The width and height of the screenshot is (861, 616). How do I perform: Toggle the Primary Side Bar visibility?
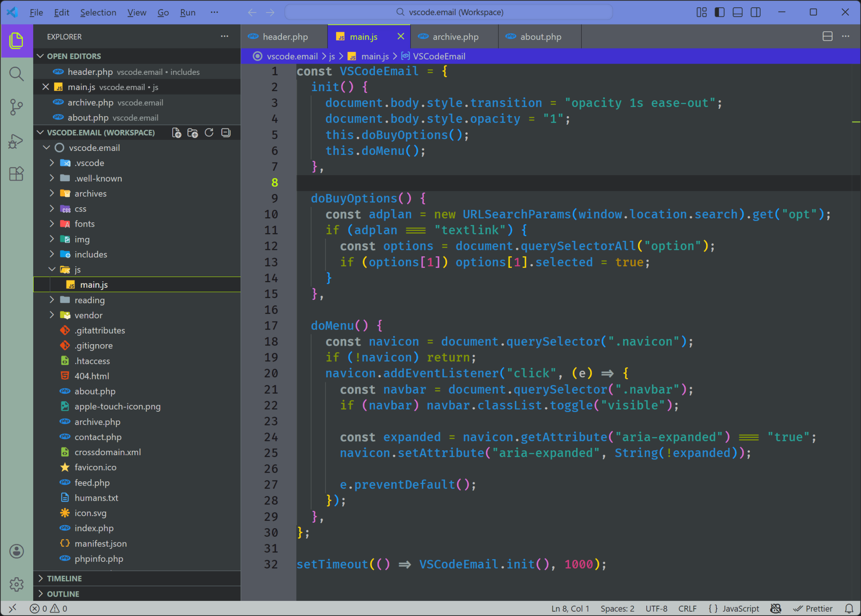click(719, 12)
